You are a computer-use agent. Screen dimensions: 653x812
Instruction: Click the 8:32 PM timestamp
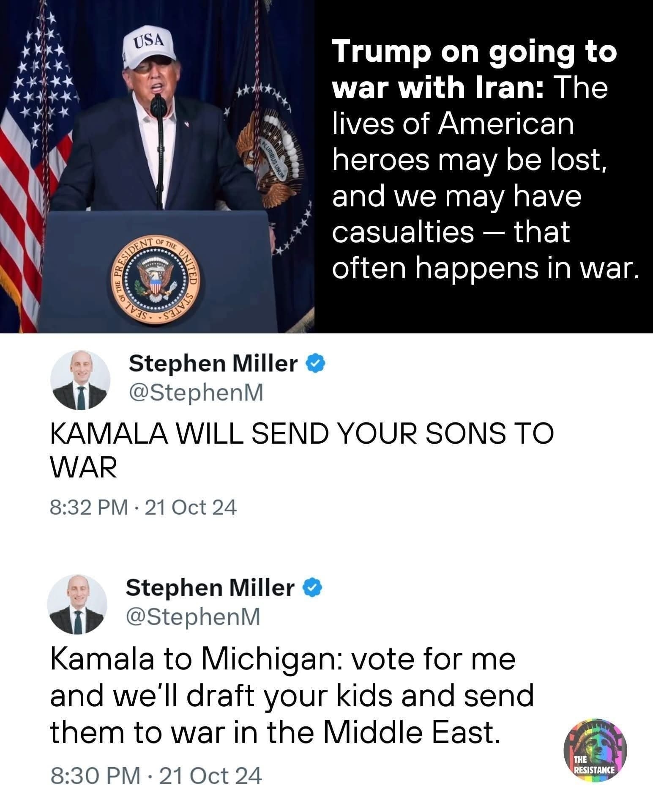(88, 507)
